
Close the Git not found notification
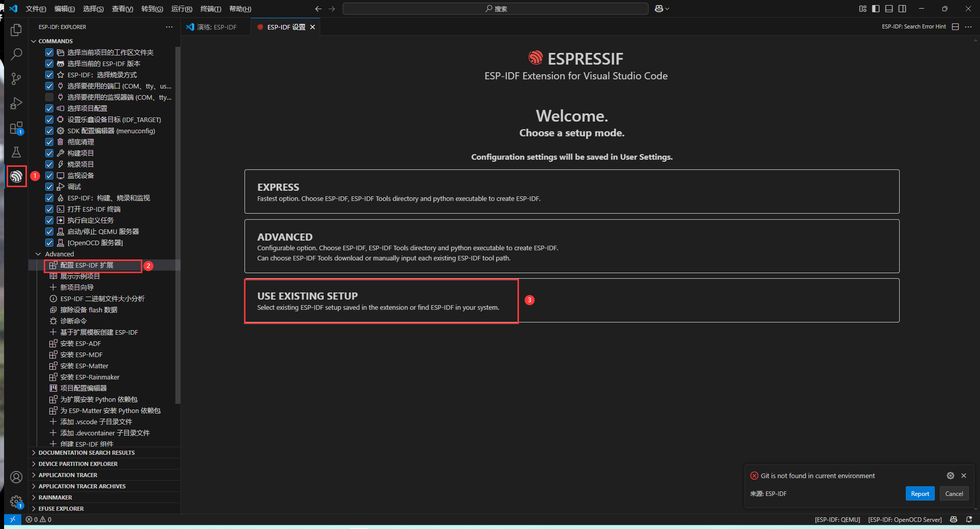click(x=964, y=476)
